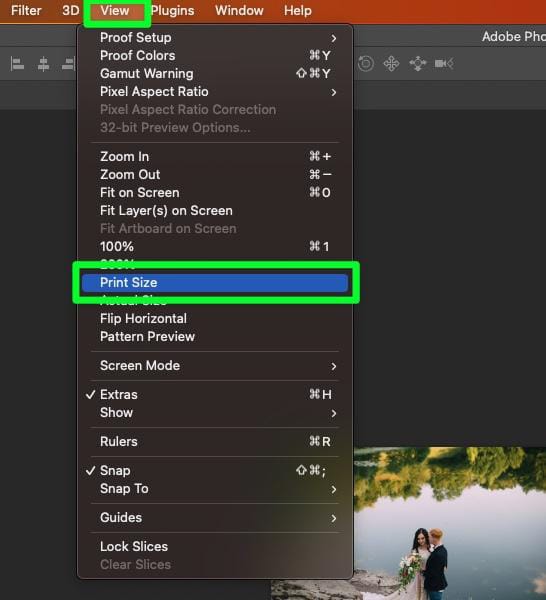Choose Zoom Out
Screen dimensions: 546x600
[215, 174]
